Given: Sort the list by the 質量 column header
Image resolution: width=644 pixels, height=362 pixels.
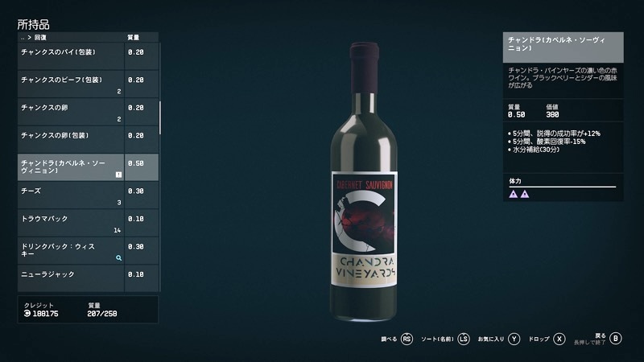Looking at the screenshot, I should click(x=133, y=37).
